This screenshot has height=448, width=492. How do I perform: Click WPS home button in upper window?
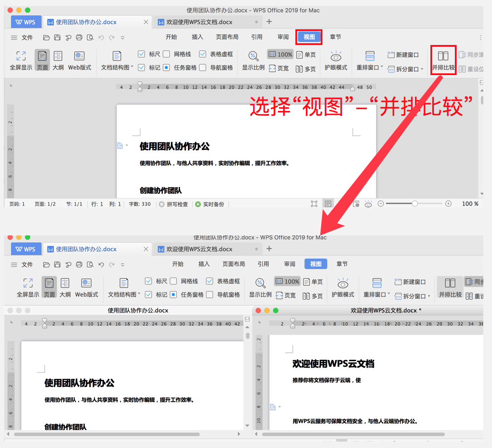26,22
